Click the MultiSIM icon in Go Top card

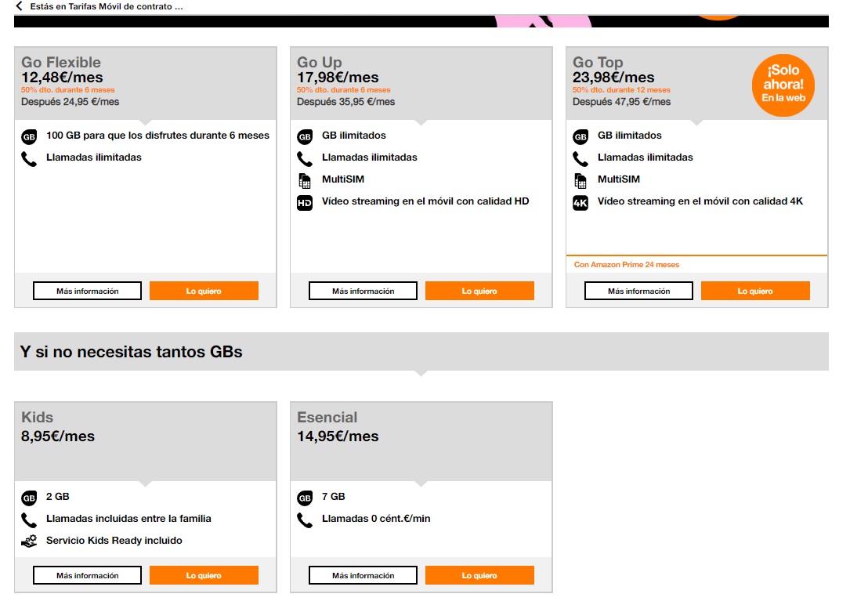point(580,180)
